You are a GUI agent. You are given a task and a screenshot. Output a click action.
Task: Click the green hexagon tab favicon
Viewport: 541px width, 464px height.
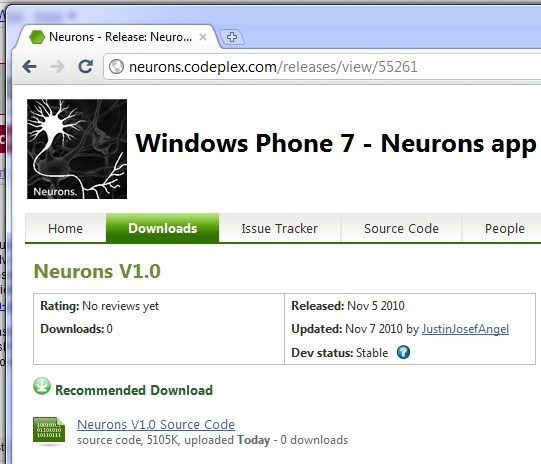point(37,37)
